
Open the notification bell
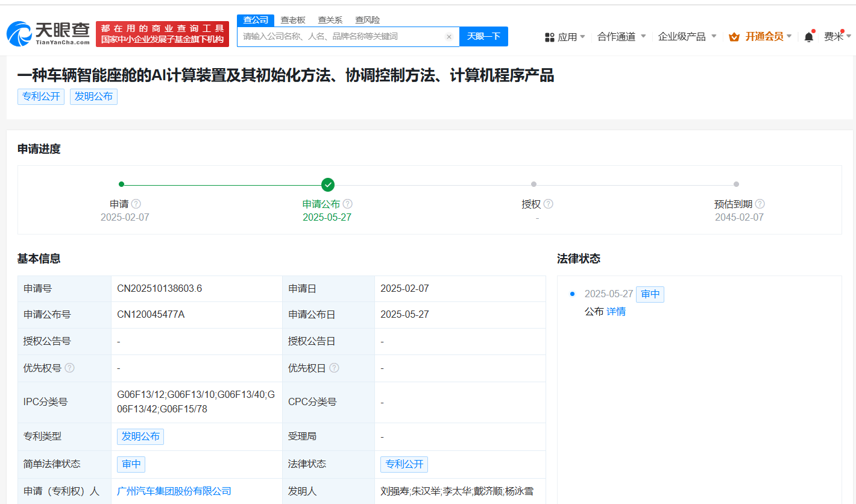(x=808, y=37)
